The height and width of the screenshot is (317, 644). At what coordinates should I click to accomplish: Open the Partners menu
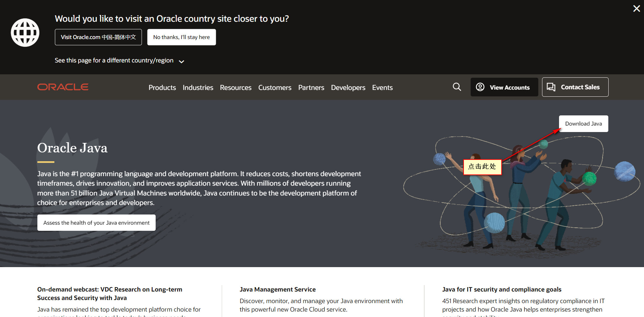311,88
